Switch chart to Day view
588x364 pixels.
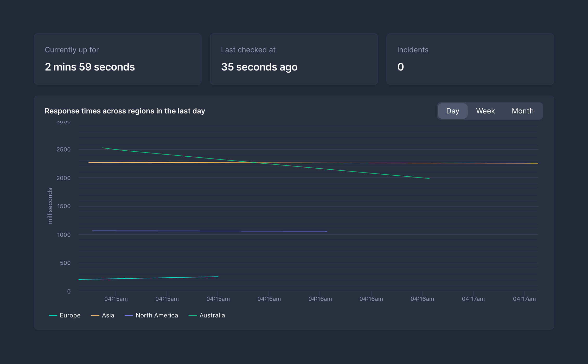tap(452, 111)
